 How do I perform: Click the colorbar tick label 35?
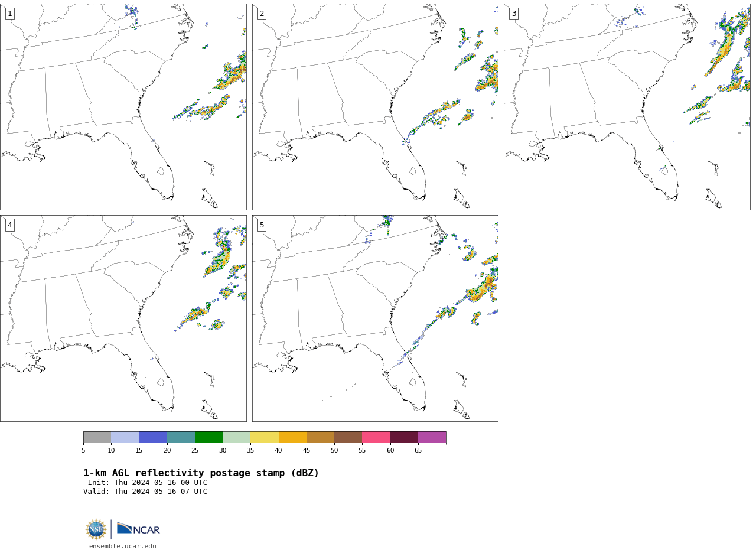(x=250, y=451)
